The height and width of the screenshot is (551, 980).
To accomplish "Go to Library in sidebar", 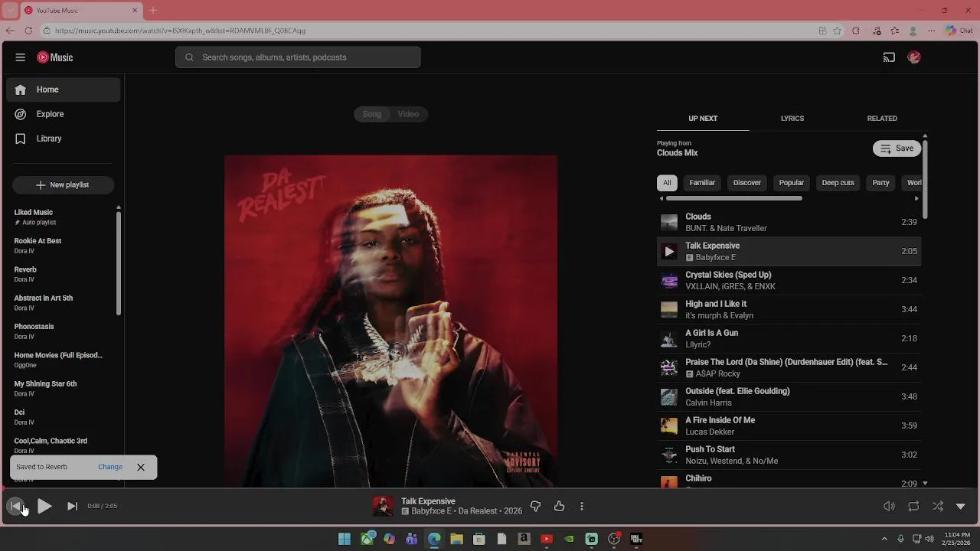I will pyautogui.click(x=64, y=139).
